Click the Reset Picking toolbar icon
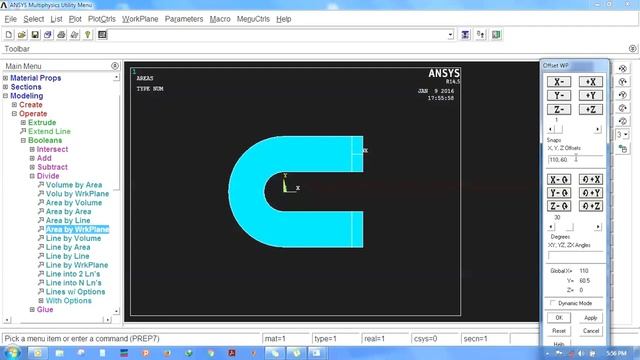Viewport: 640px width, 360px height. [x=481, y=35]
